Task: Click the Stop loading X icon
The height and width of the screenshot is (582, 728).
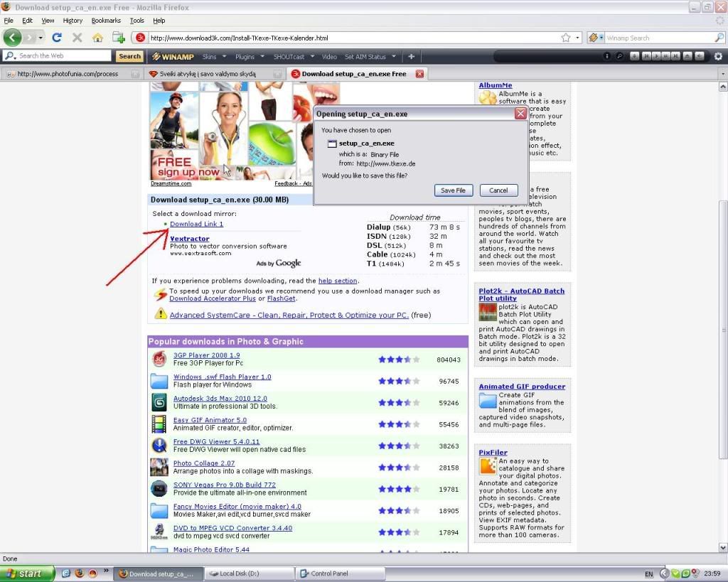Action: pyautogui.click(x=77, y=38)
